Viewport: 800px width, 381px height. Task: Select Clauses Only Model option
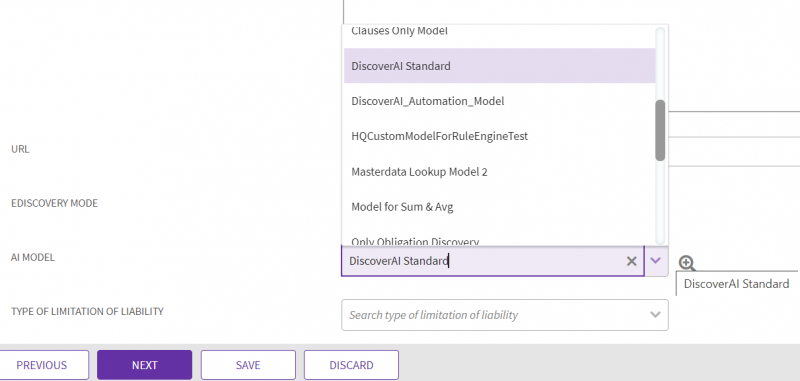point(499,33)
